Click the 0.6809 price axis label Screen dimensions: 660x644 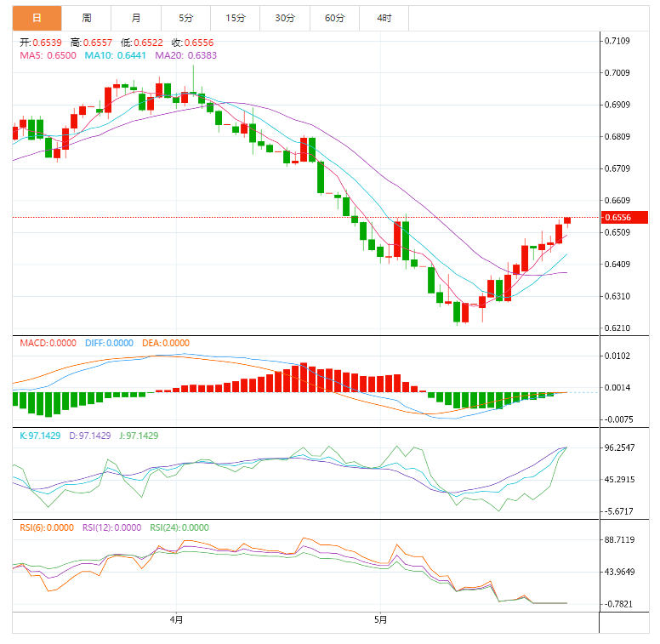click(x=617, y=136)
